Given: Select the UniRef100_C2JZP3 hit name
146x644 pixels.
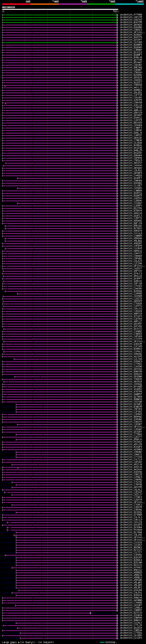Looking at the screenshot, I should pos(131,638).
